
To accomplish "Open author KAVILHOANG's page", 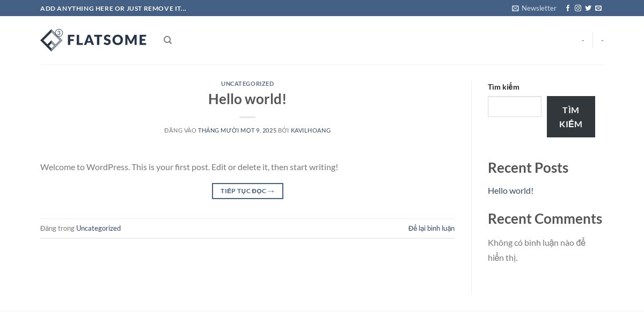I will 311,130.
